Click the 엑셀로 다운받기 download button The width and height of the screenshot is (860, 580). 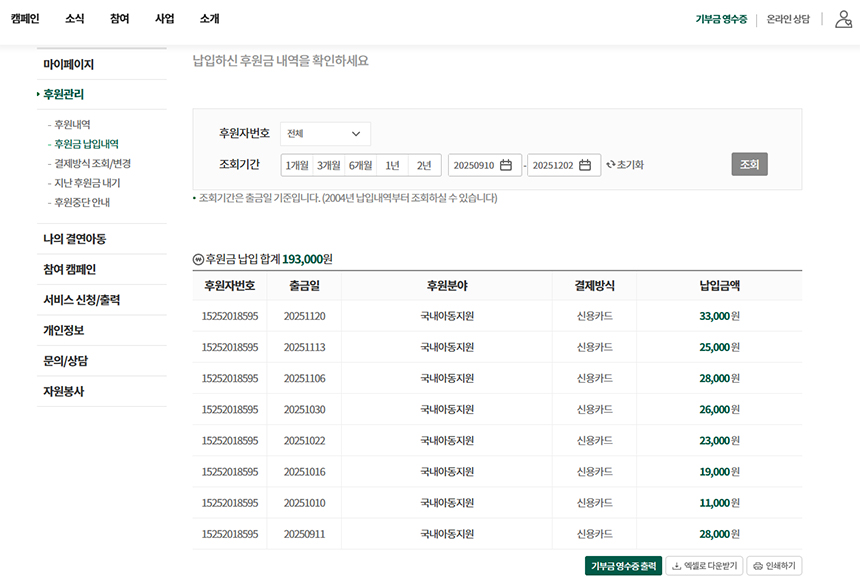705,566
